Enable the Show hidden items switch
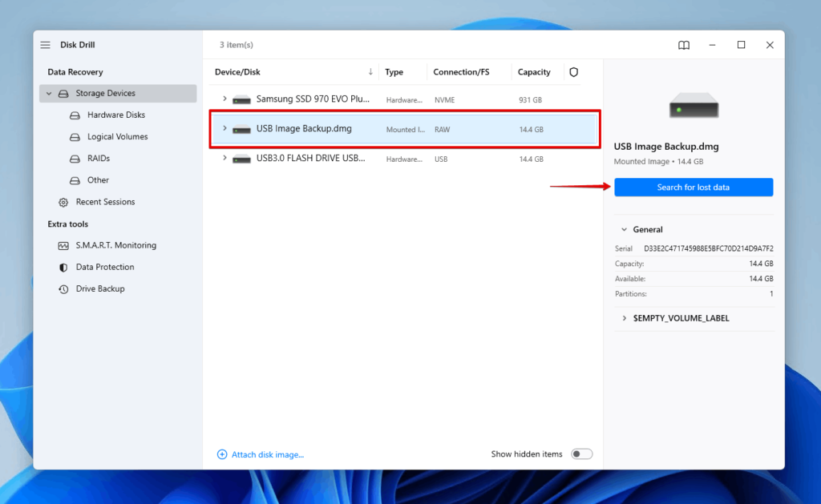The width and height of the screenshot is (821, 504). click(581, 454)
